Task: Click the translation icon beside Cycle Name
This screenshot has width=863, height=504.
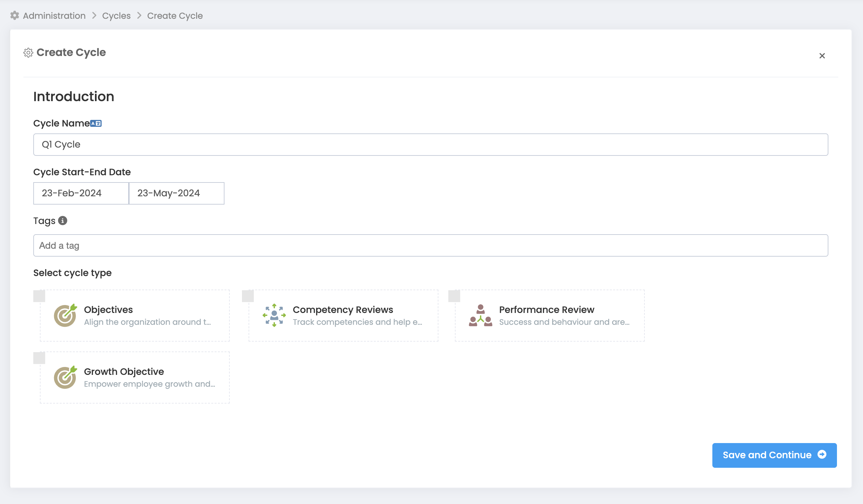Action: pos(96,123)
